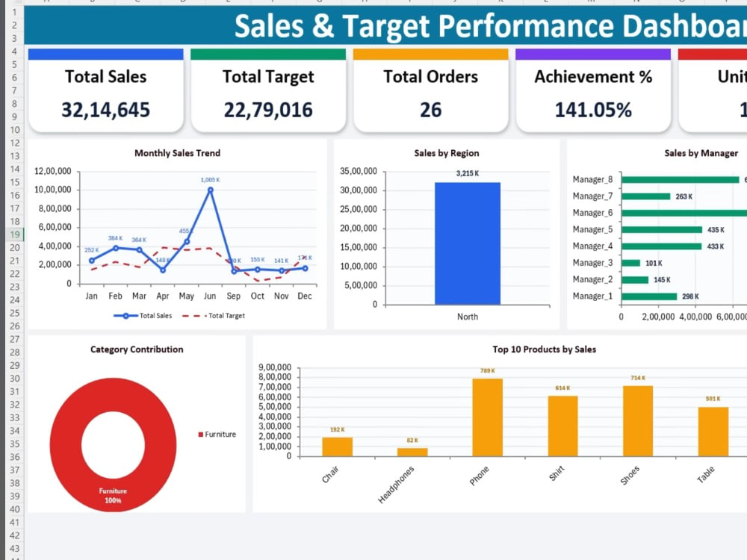
Task: Select the Furniture 100% data label
Action: pyautogui.click(x=113, y=496)
